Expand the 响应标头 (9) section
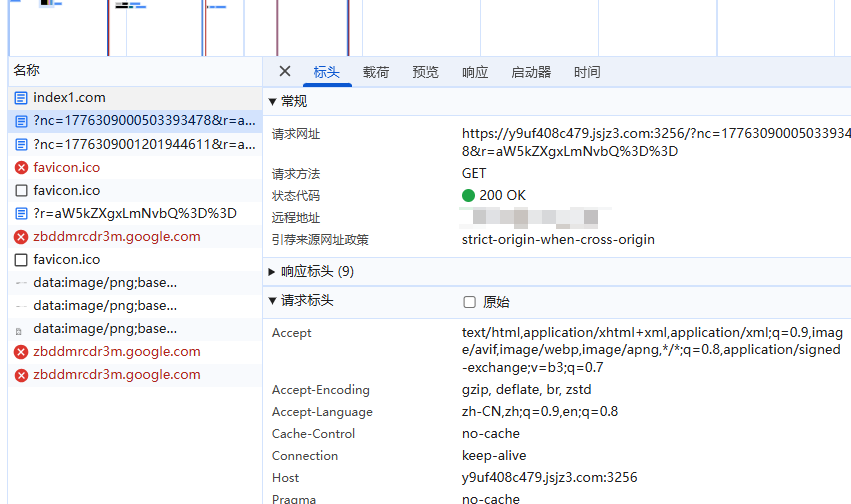 273,272
